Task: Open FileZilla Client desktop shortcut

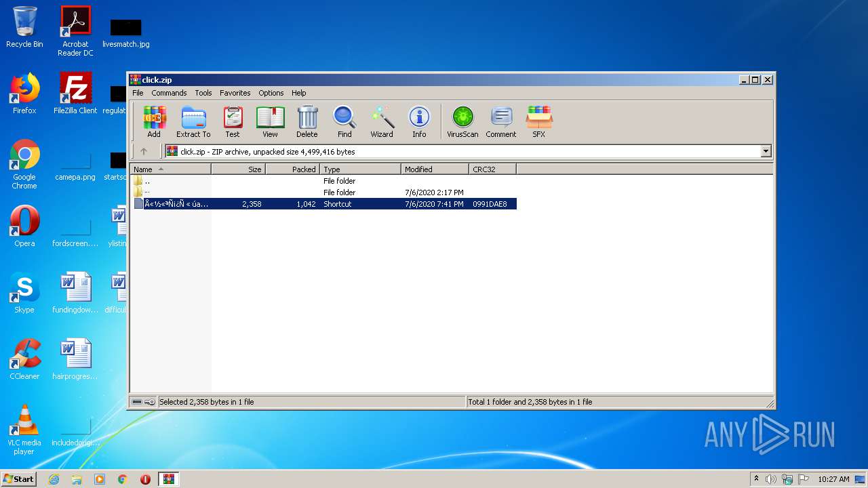Action: pyautogui.click(x=75, y=94)
